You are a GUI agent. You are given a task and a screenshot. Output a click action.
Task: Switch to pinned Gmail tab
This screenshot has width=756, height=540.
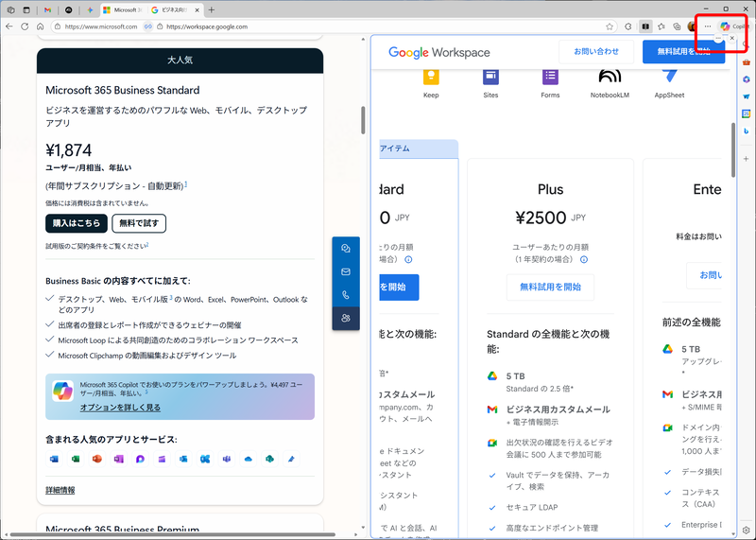click(x=47, y=9)
